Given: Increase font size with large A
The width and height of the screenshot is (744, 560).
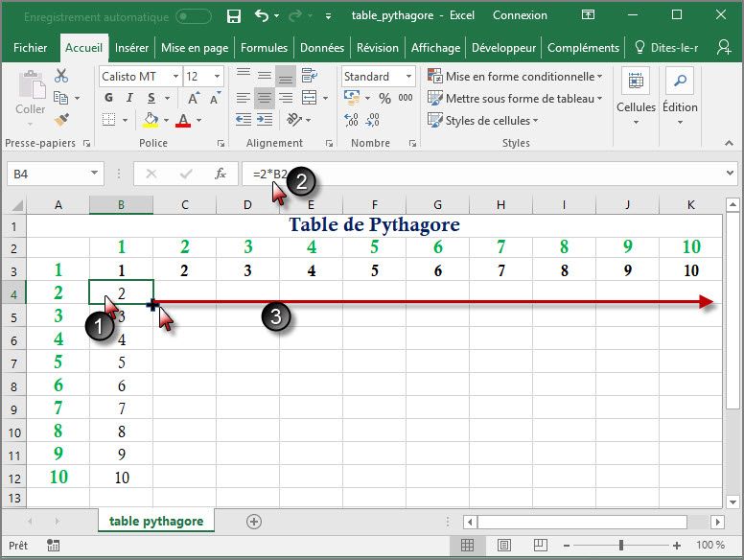Looking at the screenshot, I should [x=193, y=98].
